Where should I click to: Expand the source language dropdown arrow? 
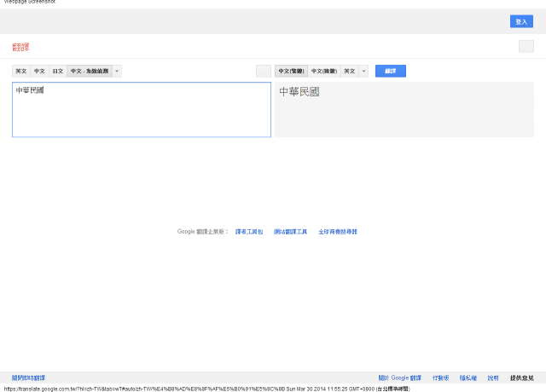(x=117, y=71)
